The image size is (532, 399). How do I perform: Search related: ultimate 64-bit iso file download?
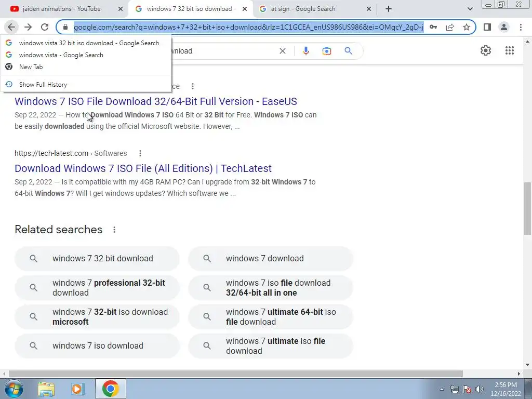[x=270, y=317]
